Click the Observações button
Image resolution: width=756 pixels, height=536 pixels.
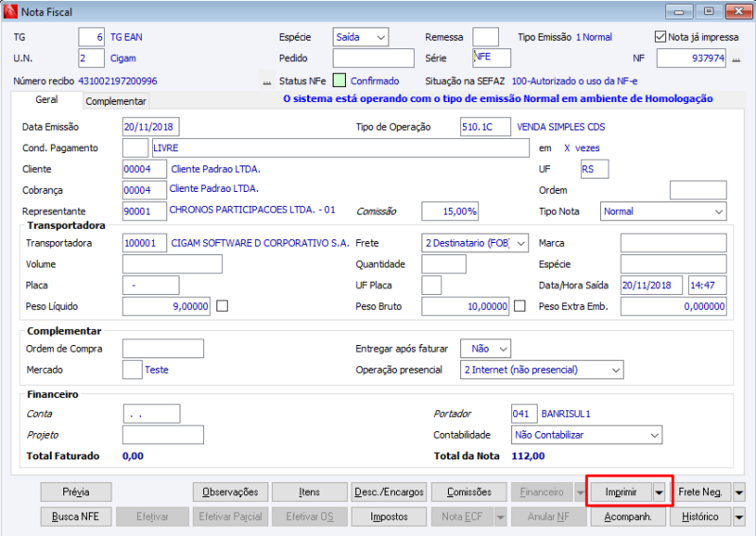click(x=230, y=493)
